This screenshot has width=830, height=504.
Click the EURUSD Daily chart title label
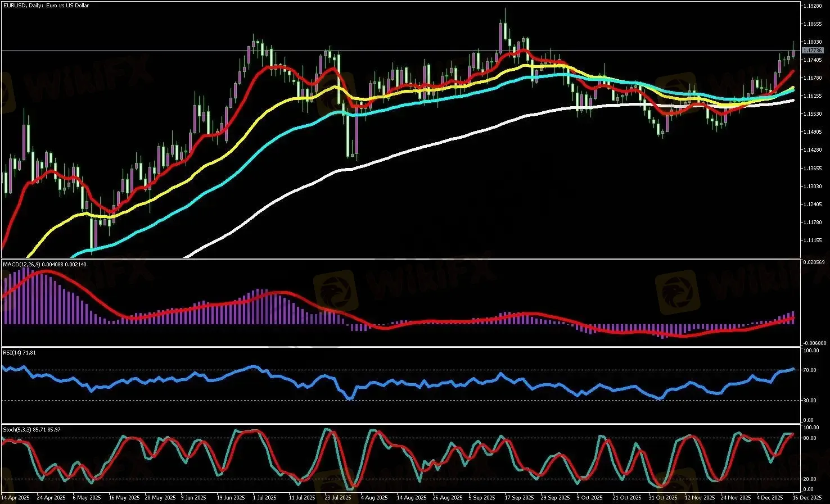[x=46, y=6]
